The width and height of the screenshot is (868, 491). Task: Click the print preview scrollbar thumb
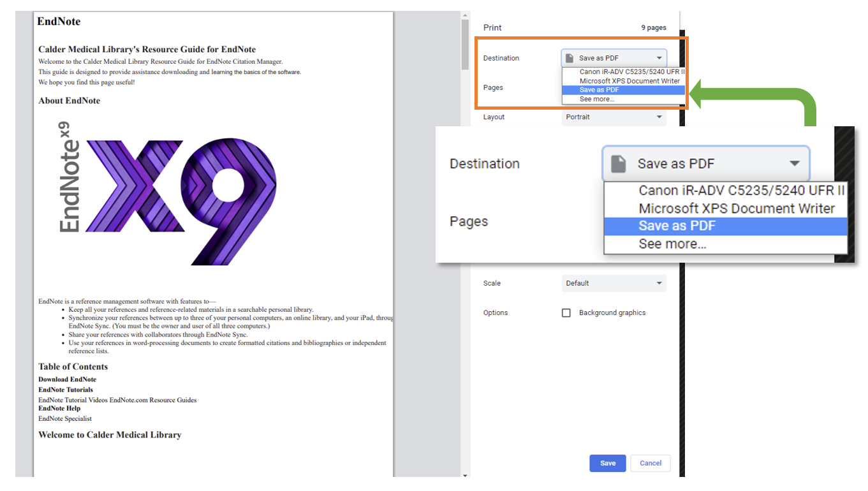(465, 44)
